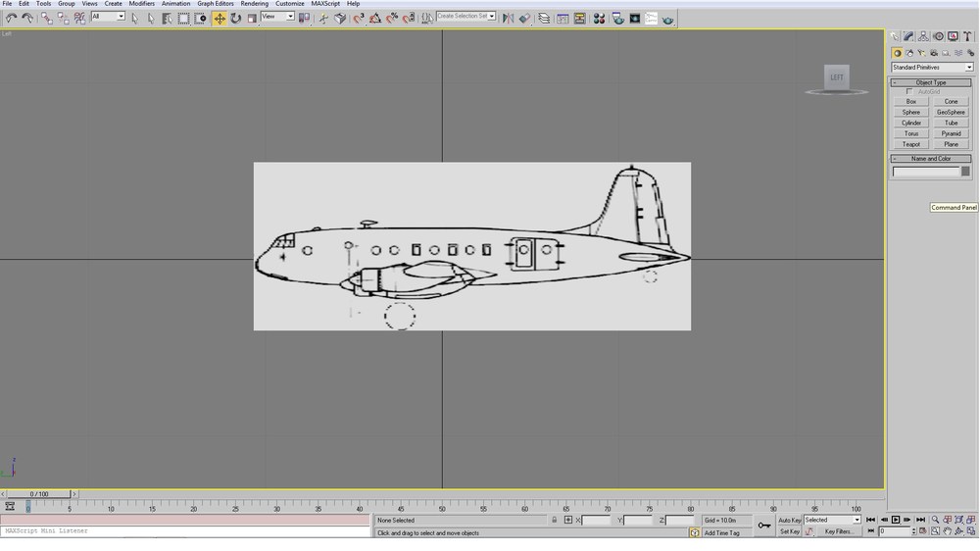Screen dimensions: 980x551
Task: Click the Undo arrow icon
Action: (11, 18)
